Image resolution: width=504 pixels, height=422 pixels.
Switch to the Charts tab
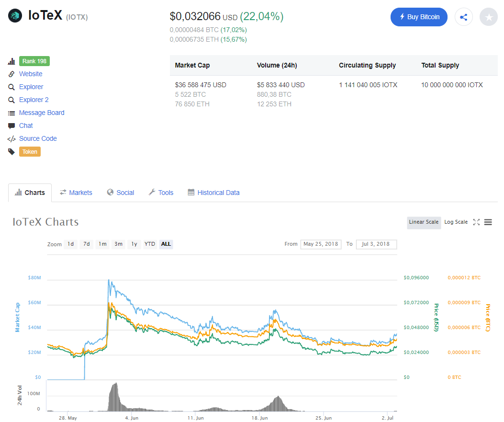coord(30,193)
